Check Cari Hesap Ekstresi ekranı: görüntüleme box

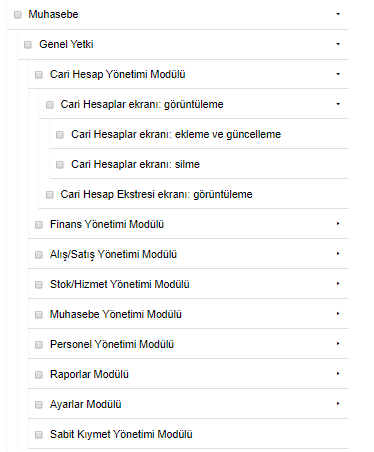pyautogui.click(x=50, y=195)
